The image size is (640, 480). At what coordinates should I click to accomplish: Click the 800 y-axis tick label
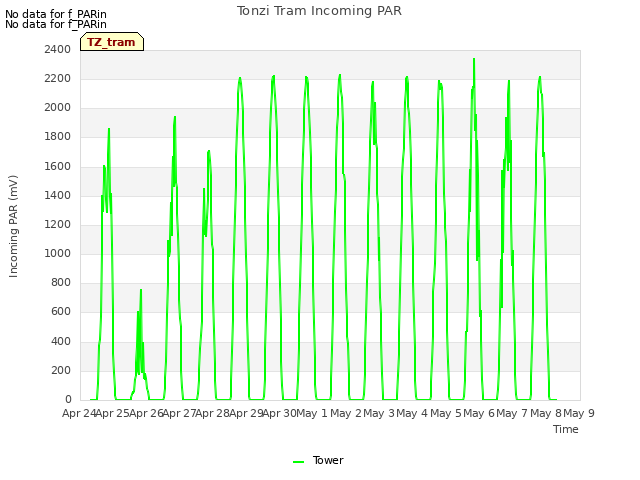click(x=61, y=282)
